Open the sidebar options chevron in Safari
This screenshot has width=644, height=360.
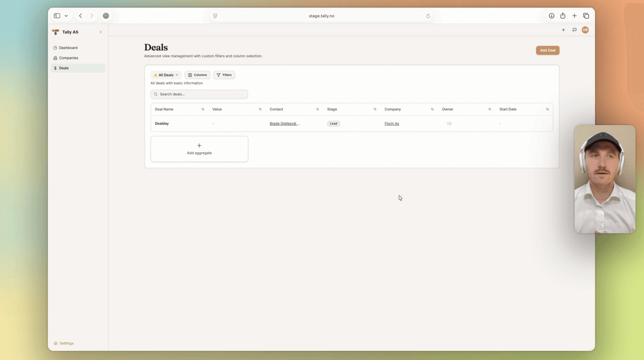(x=66, y=16)
